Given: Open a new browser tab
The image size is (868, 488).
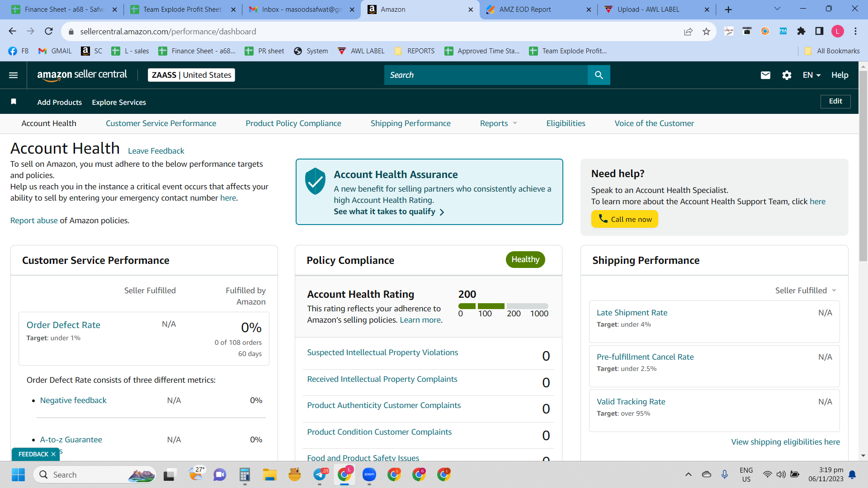Looking at the screenshot, I should (x=728, y=9).
